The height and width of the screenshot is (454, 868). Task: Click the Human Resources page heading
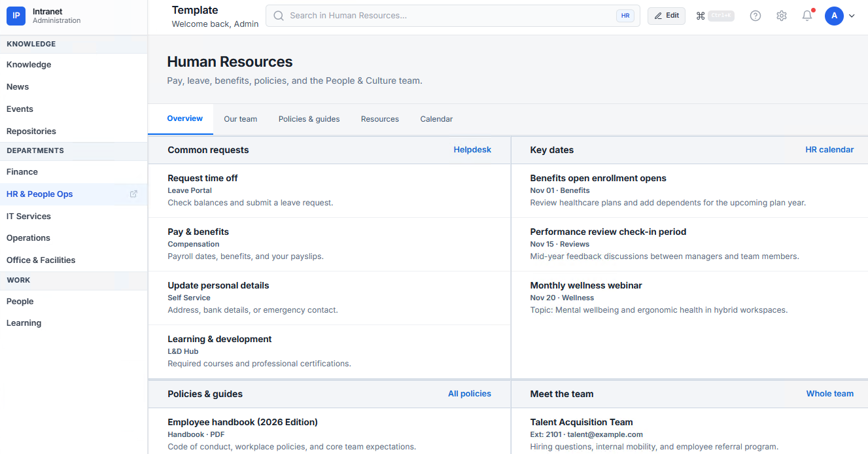230,62
